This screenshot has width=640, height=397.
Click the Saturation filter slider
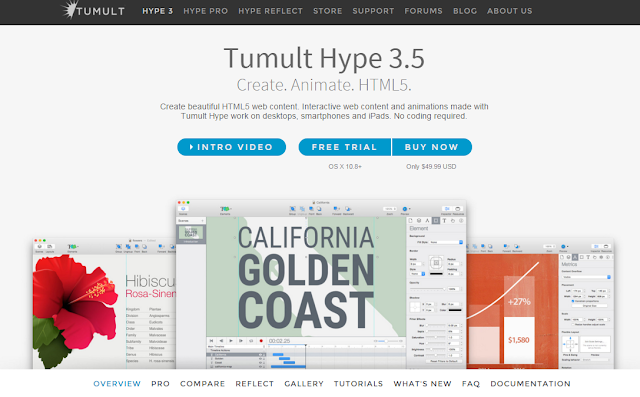coord(436,337)
